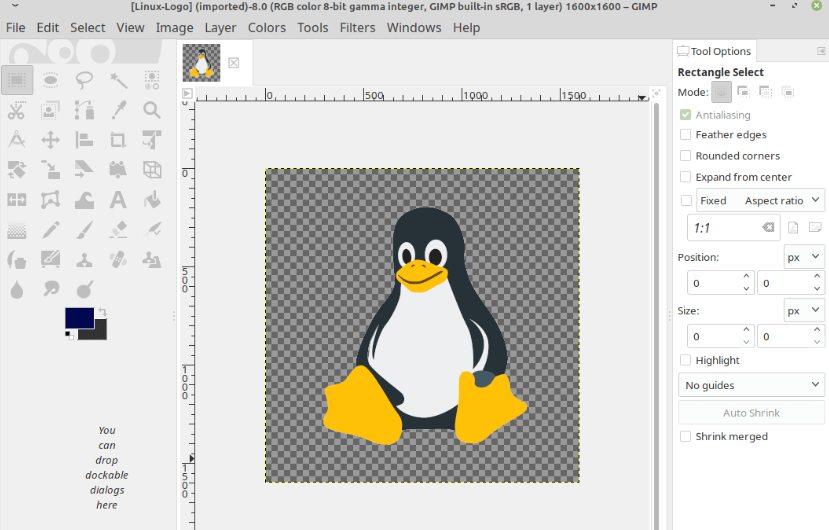Image resolution: width=829 pixels, height=530 pixels.
Task: Toggle the Antialiasing checkbox
Action: 685,115
